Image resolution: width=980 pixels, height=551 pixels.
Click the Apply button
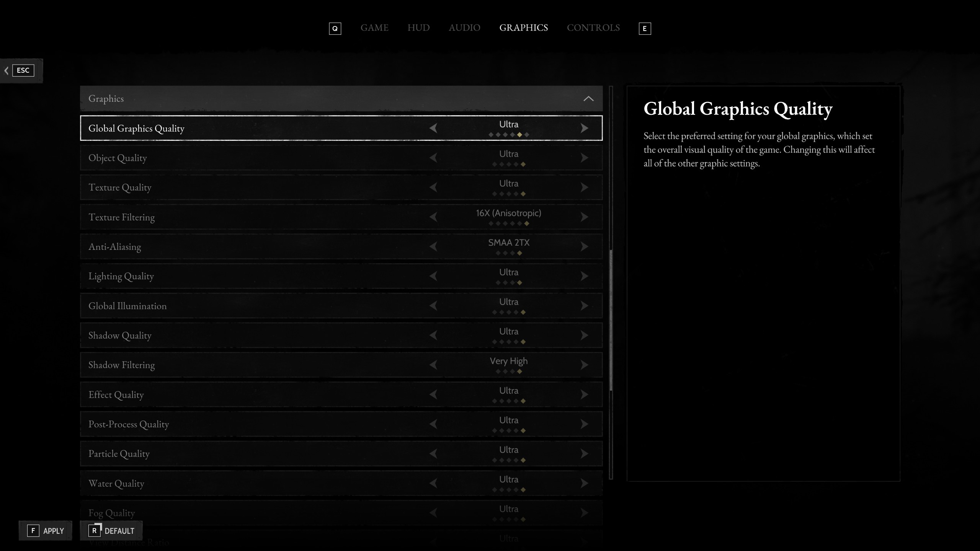[x=46, y=531]
